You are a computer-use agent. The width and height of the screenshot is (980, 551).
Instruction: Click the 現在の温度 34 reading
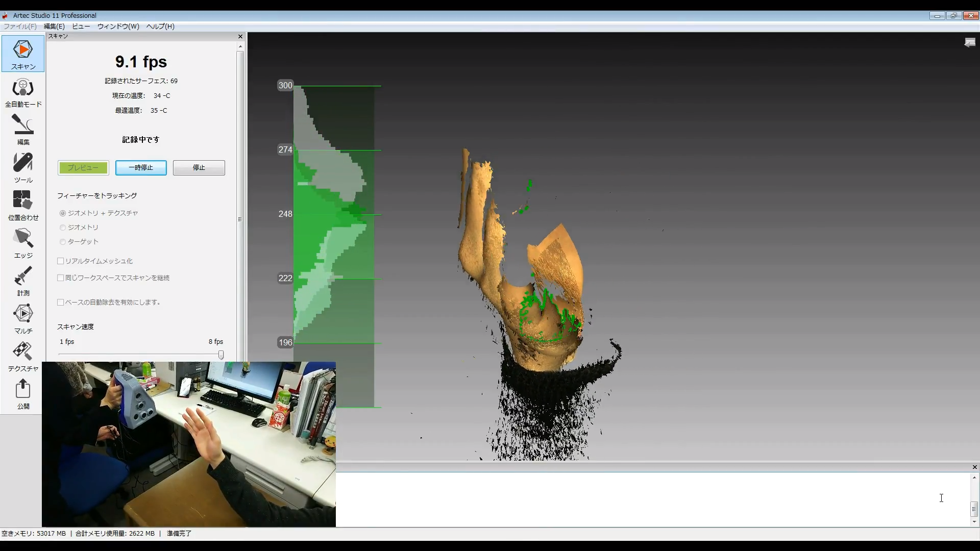[141, 95]
